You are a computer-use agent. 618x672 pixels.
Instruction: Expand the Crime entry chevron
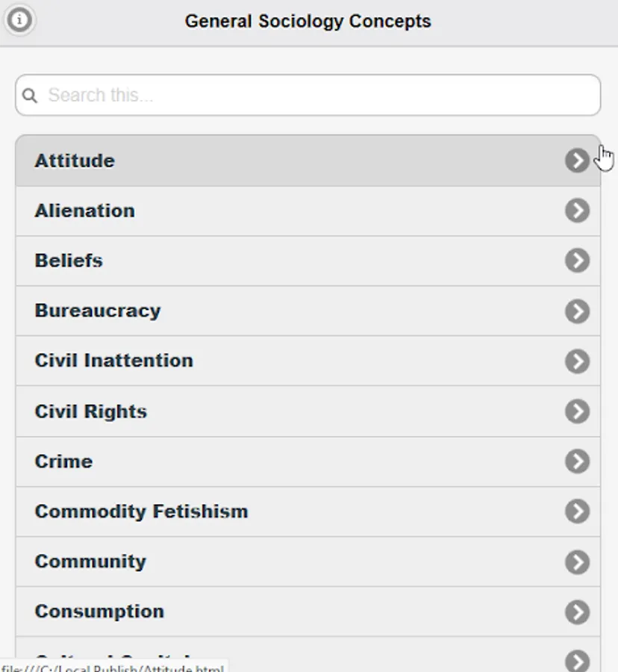577,461
